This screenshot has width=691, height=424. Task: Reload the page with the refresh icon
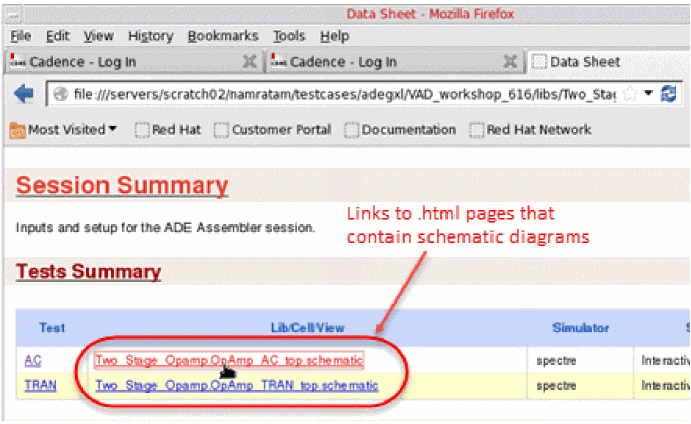(x=668, y=94)
